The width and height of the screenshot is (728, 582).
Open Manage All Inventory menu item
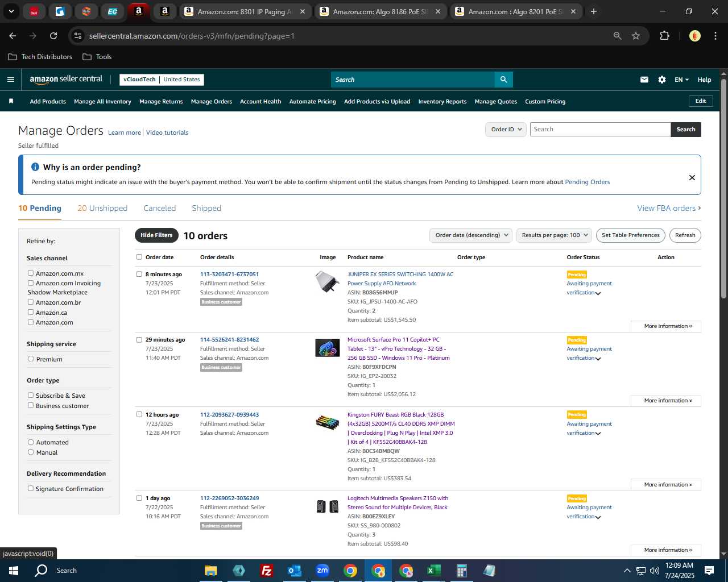[102, 102]
